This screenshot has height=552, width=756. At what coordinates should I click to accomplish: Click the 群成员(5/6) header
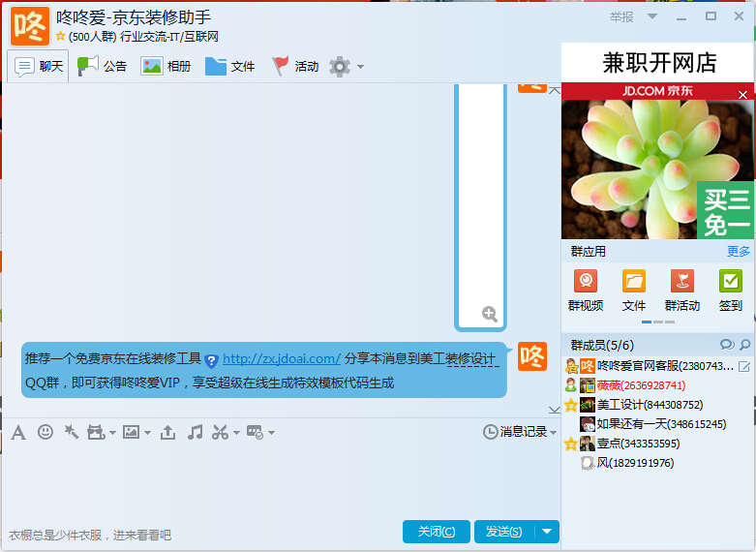click(x=602, y=345)
